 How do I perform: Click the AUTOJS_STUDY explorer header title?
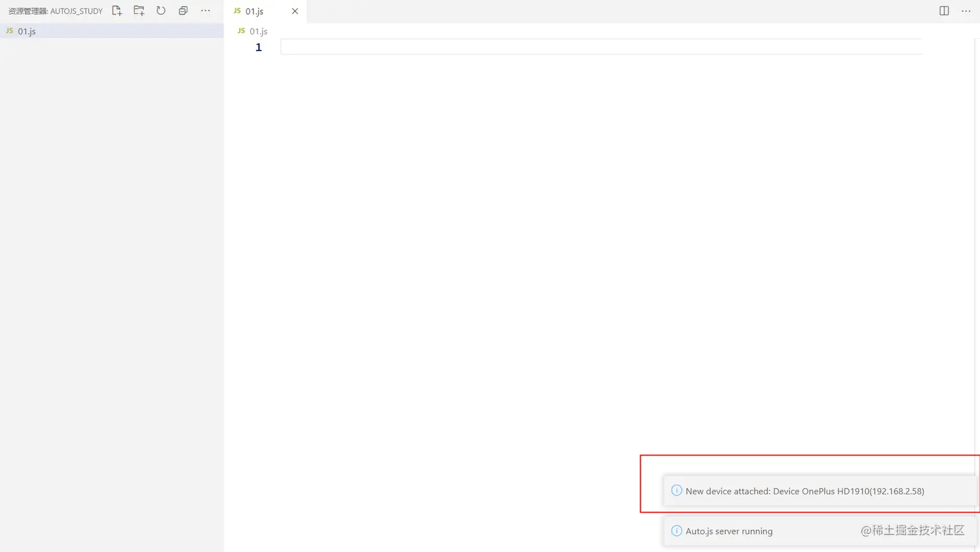click(x=55, y=11)
